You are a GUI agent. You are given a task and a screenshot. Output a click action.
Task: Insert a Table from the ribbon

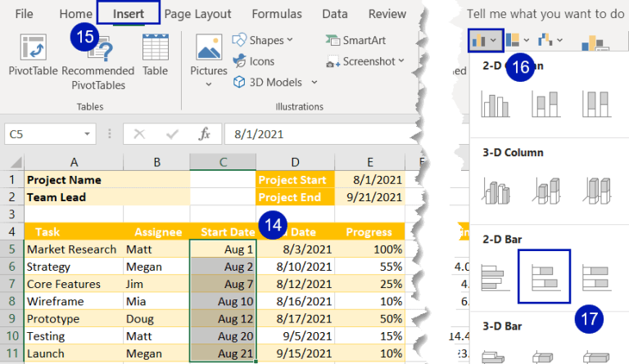tap(156, 55)
